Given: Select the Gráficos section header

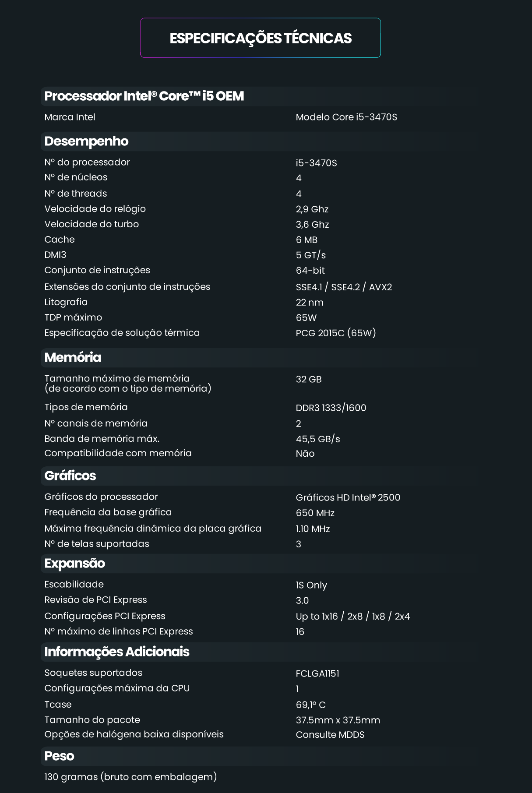Looking at the screenshot, I should tap(70, 476).
